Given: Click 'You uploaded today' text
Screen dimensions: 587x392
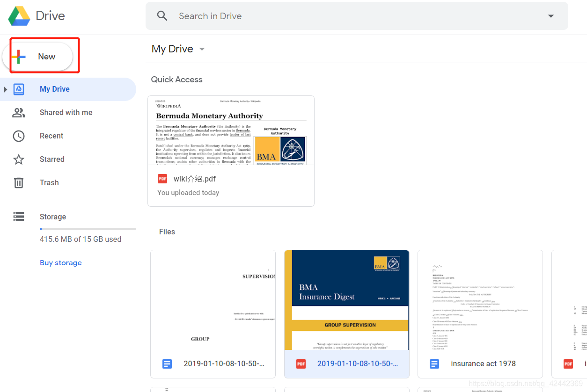Looking at the screenshot, I should point(188,193).
